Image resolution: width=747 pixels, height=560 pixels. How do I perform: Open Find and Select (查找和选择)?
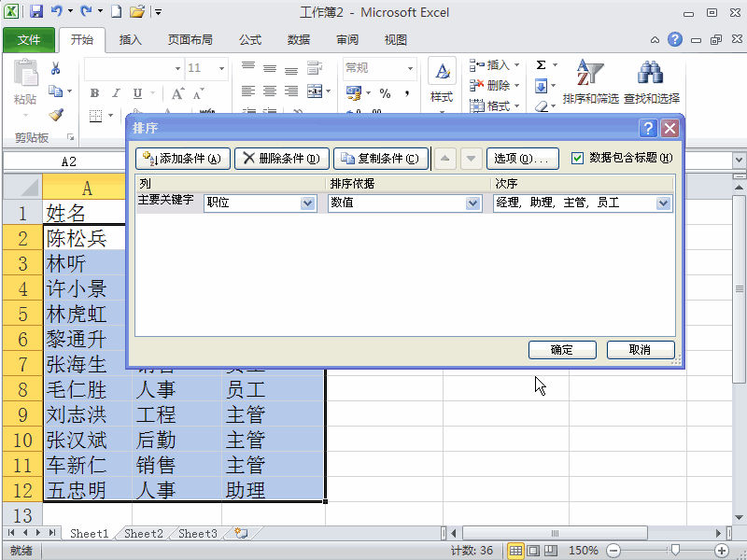coord(651,81)
